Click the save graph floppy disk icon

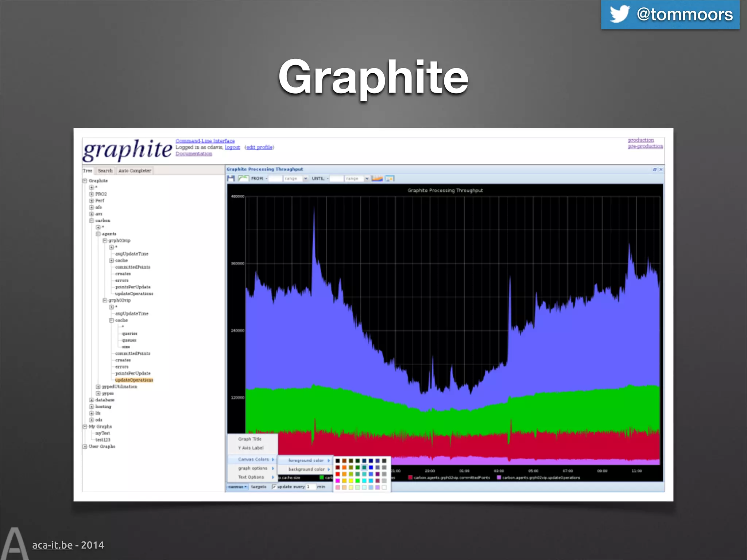pyautogui.click(x=231, y=178)
